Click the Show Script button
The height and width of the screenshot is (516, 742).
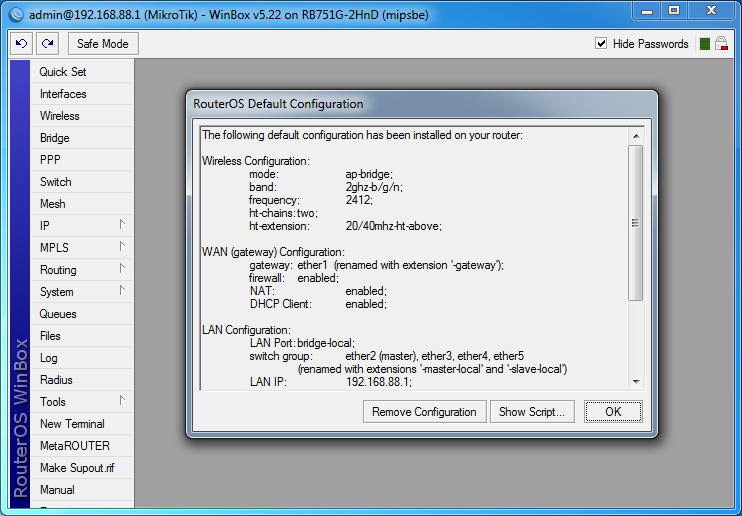pos(532,412)
